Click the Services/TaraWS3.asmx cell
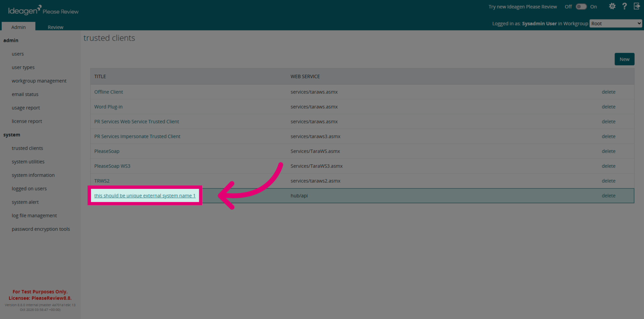 point(317,166)
